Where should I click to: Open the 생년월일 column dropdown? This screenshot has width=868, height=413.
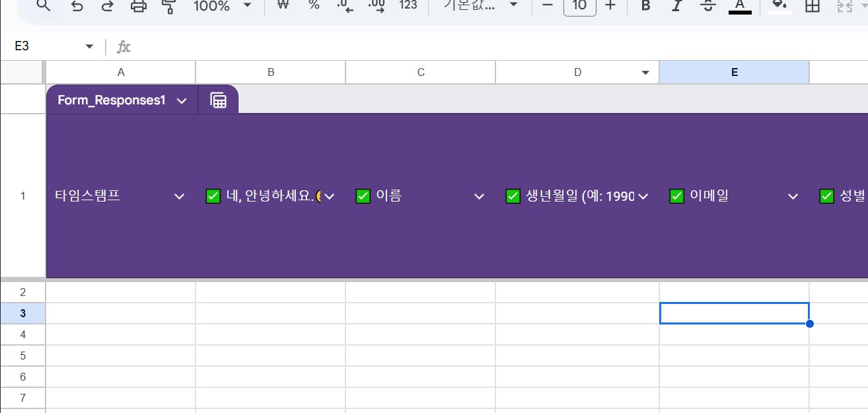click(x=643, y=196)
